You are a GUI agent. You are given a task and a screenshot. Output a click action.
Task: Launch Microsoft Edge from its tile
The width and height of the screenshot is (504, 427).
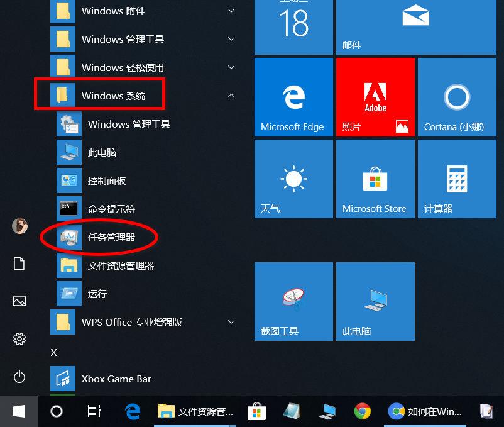[293, 97]
